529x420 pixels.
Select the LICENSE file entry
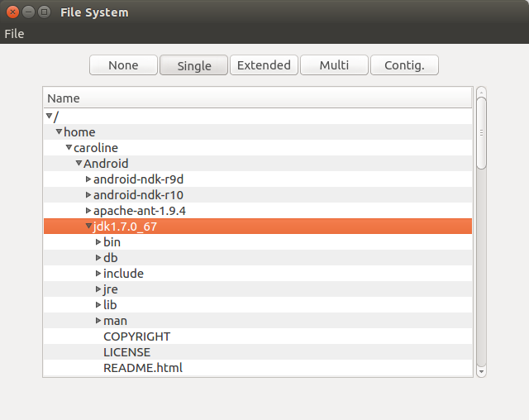coord(126,352)
